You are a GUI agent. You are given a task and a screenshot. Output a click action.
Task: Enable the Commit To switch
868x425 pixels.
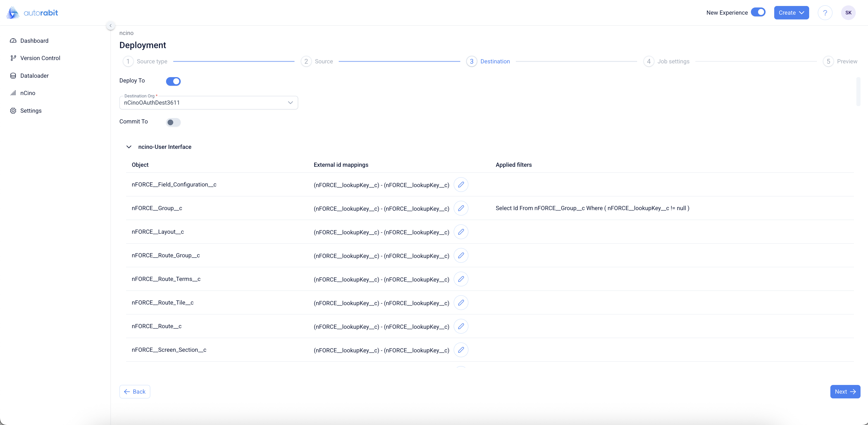tap(173, 122)
